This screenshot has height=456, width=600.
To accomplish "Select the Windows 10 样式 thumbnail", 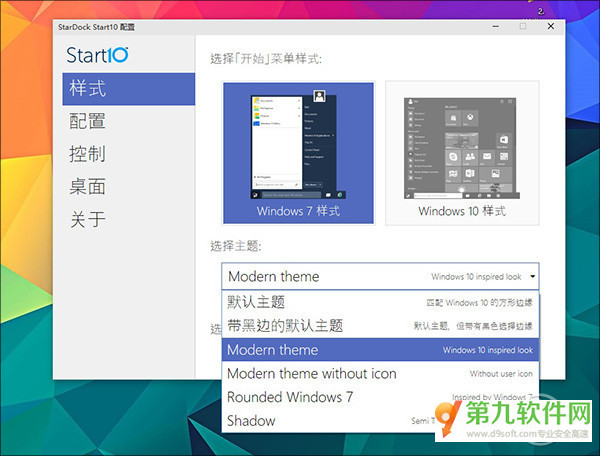I will (462, 153).
